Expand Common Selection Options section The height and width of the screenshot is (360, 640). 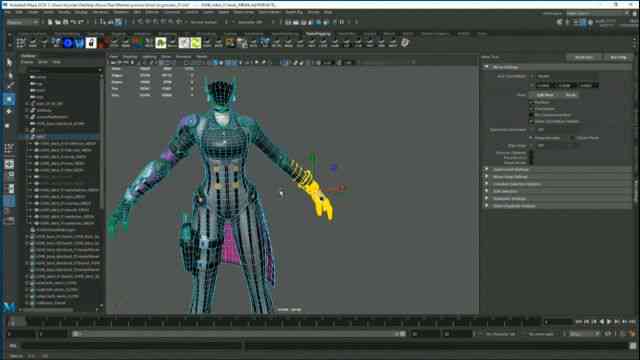click(557, 184)
